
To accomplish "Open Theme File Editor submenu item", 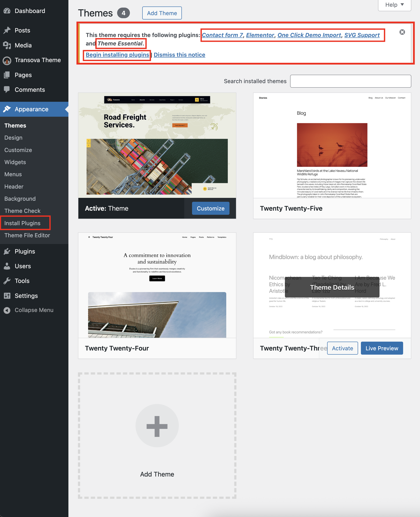I will 27,235.
